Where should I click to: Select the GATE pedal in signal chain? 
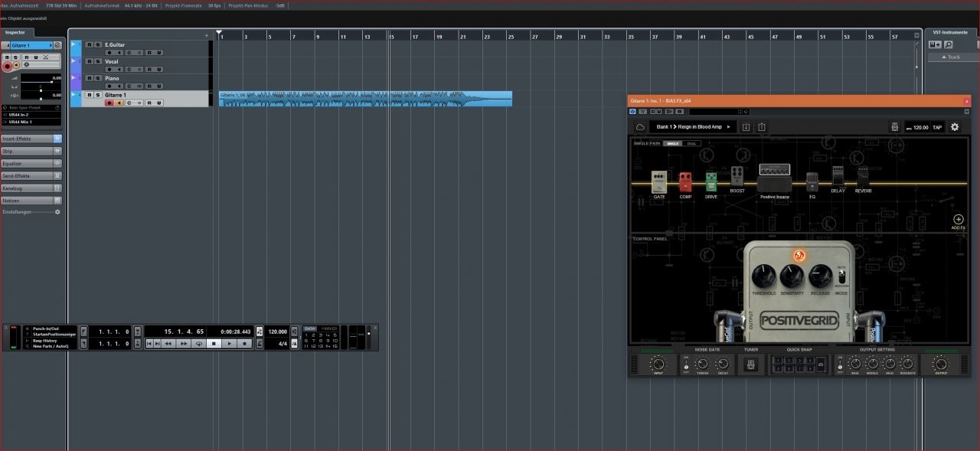(x=659, y=181)
